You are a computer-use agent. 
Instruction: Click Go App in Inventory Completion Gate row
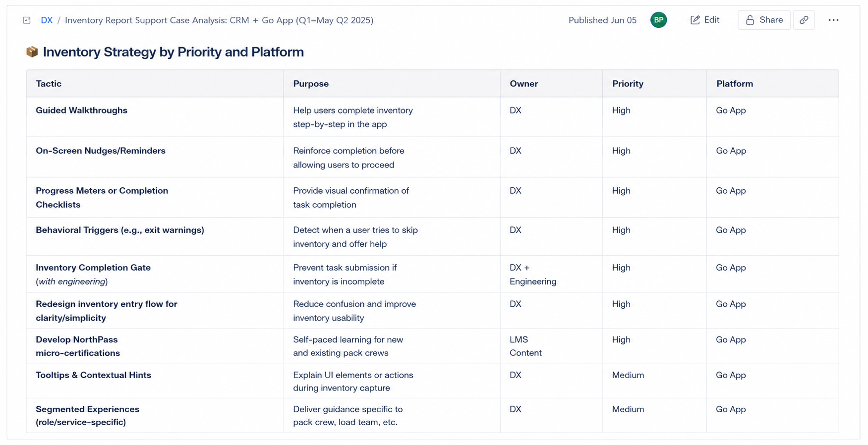(x=772, y=274)
